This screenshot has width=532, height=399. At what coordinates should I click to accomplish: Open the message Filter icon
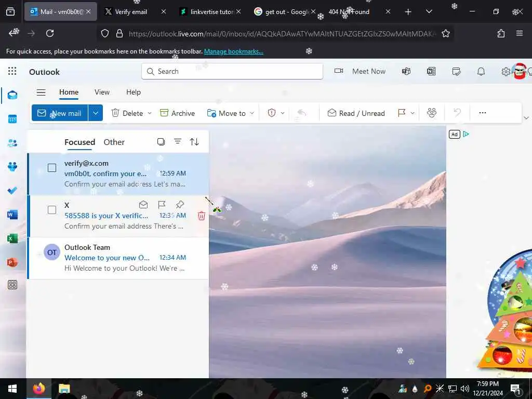click(x=178, y=141)
